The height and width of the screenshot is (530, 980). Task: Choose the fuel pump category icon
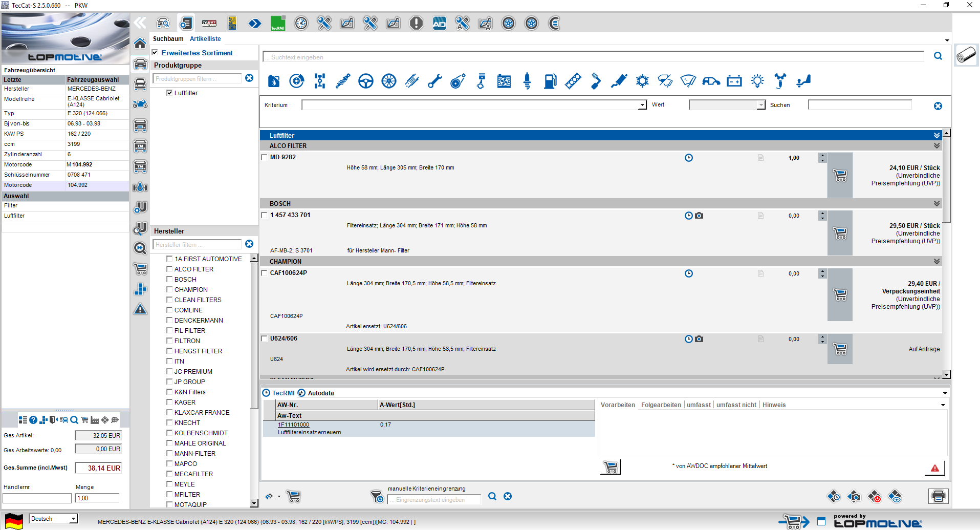[550, 81]
